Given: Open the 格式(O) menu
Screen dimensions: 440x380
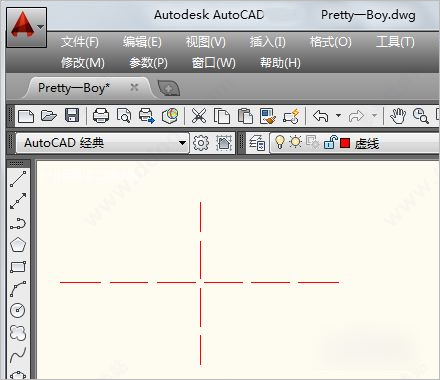Looking at the screenshot, I should [x=331, y=42].
